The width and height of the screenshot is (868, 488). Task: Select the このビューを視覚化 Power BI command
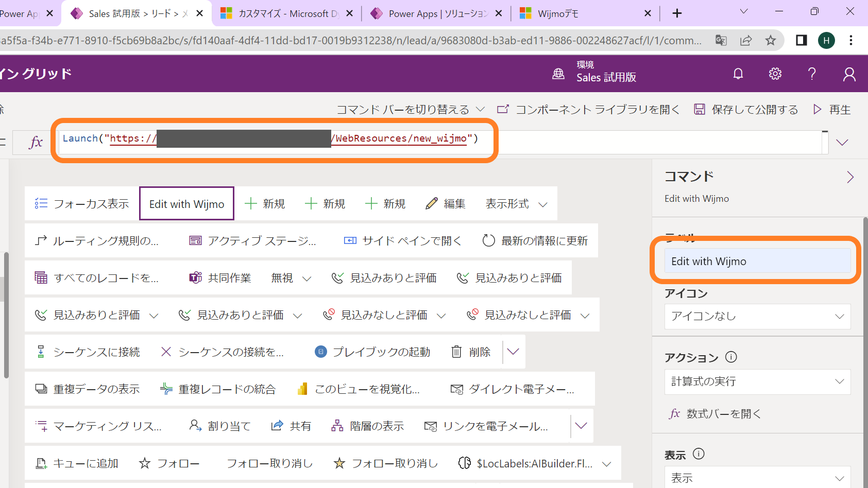point(359,389)
